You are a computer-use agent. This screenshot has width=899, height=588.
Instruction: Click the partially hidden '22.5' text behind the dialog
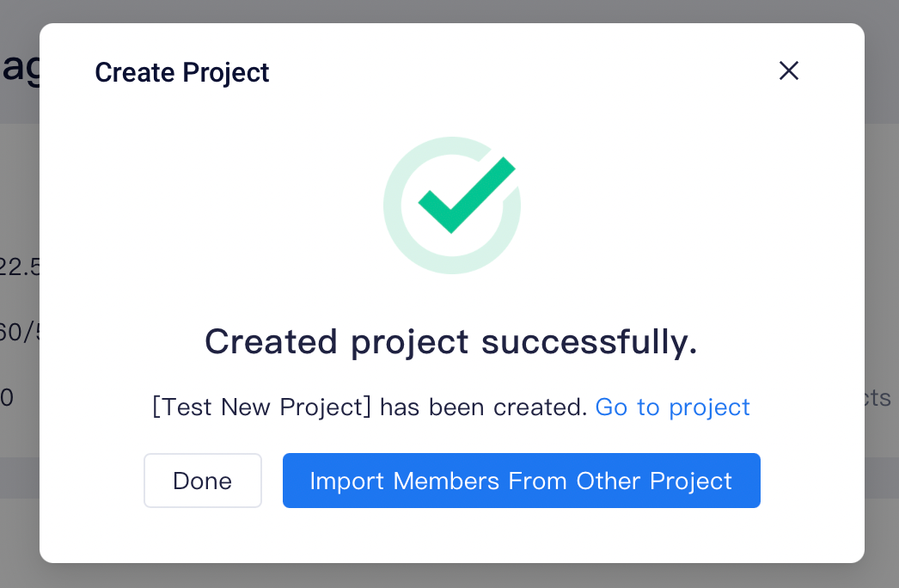(x=20, y=267)
